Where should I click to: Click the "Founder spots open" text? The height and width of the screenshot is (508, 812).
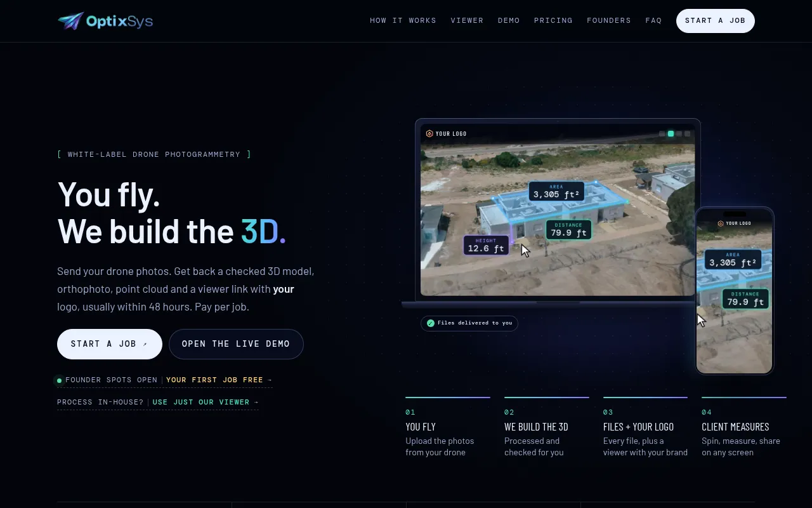(x=111, y=380)
